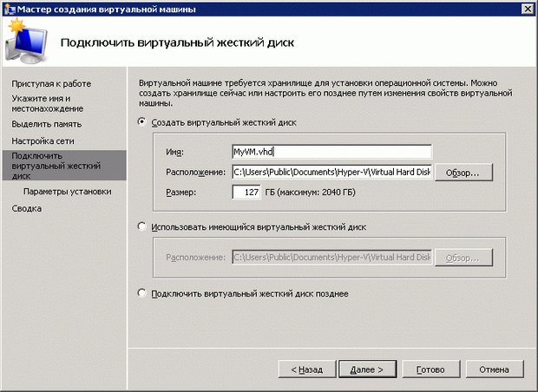Click the 'Расположение' path field for new disk
Screen dimensions: 538x392
(331, 172)
